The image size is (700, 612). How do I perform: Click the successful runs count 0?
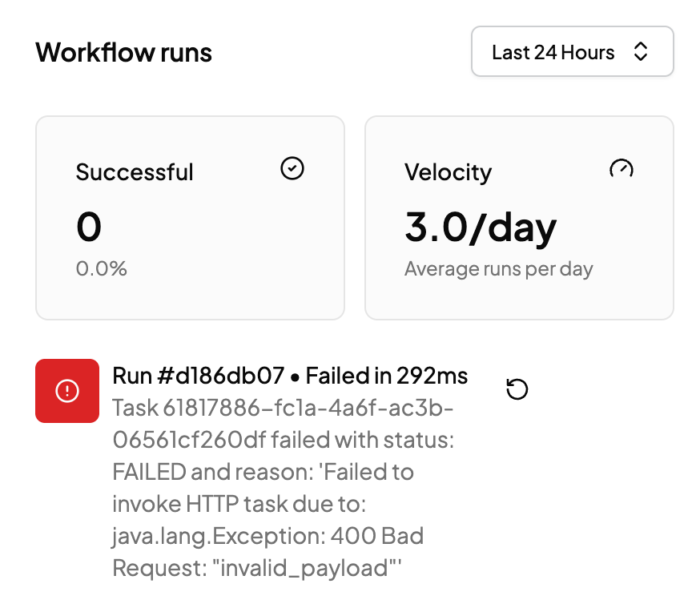(89, 227)
